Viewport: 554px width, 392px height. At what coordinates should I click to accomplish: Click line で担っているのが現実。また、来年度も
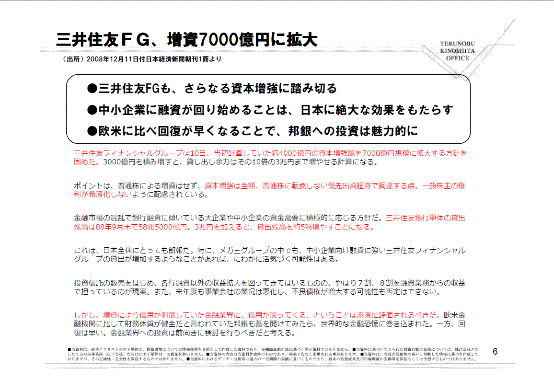tap(257, 292)
